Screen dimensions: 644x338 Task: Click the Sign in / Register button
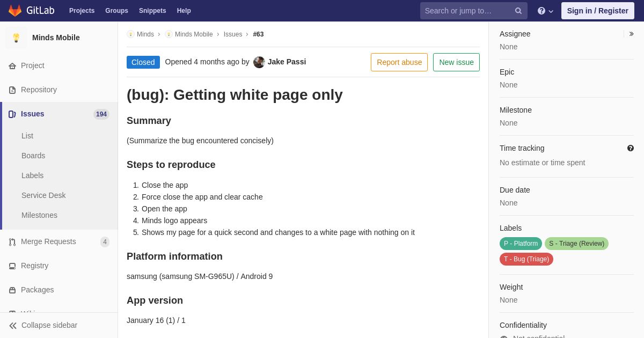click(598, 11)
